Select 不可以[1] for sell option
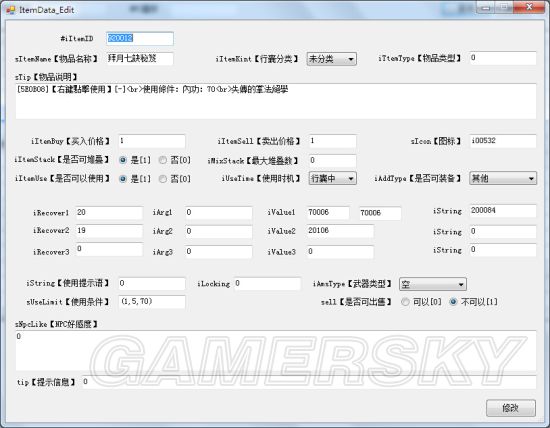The width and height of the screenshot is (550, 428). (x=474, y=302)
